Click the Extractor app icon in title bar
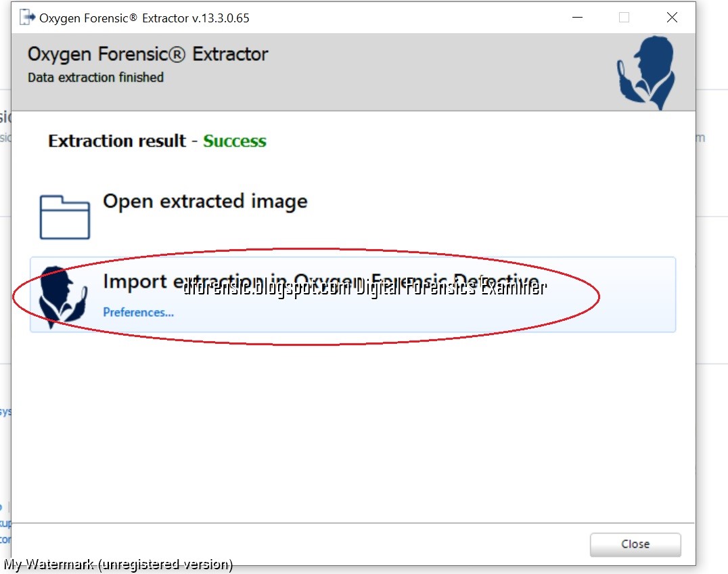The height and width of the screenshot is (574, 728). point(27,18)
